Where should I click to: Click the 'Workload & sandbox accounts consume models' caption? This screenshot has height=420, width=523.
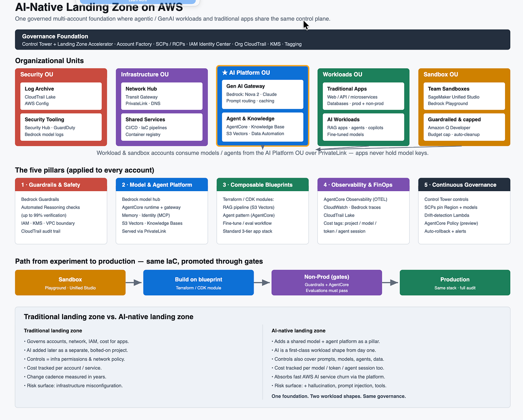click(x=263, y=153)
